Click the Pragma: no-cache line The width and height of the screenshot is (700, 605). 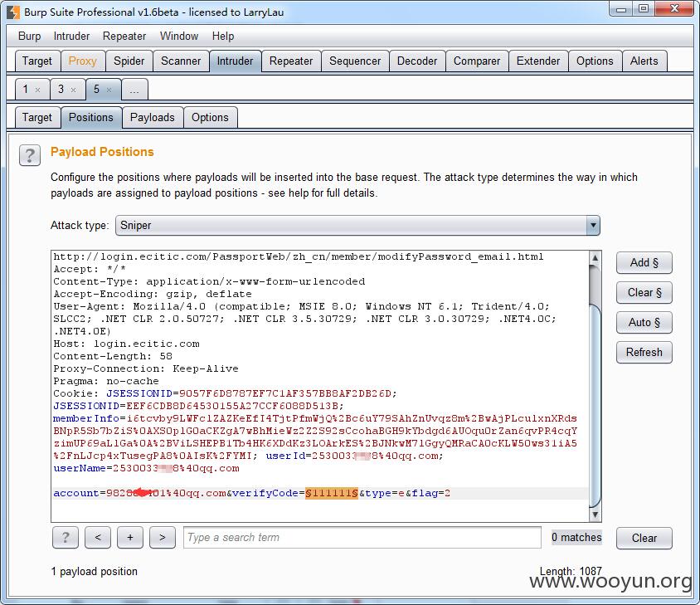106,381
